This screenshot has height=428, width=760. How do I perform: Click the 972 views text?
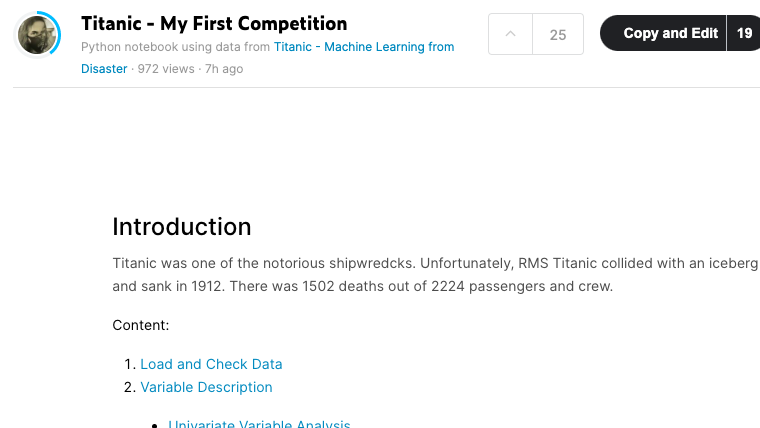coord(166,69)
